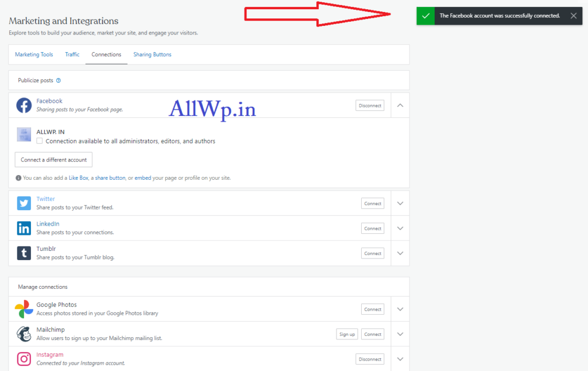Click the Instagram camera icon
The width and height of the screenshot is (588, 371).
click(24, 359)
